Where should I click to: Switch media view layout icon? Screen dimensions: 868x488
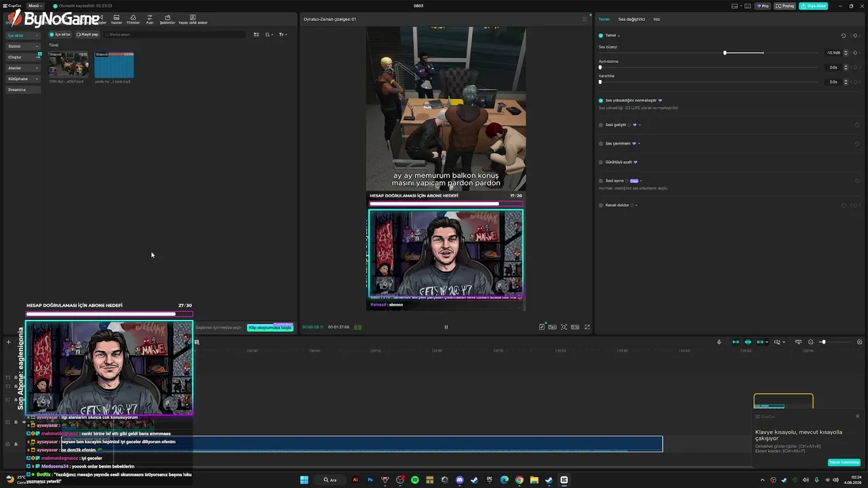256,35
